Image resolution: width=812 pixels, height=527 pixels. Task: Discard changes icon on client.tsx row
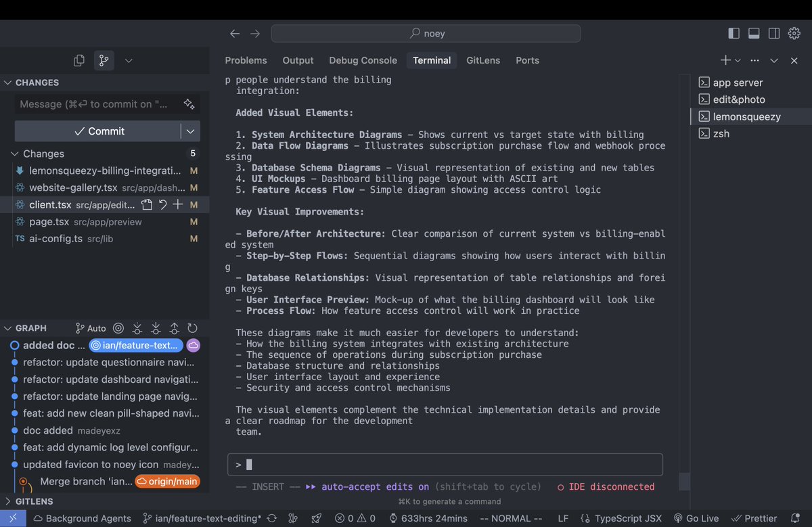tap(162, 204)
